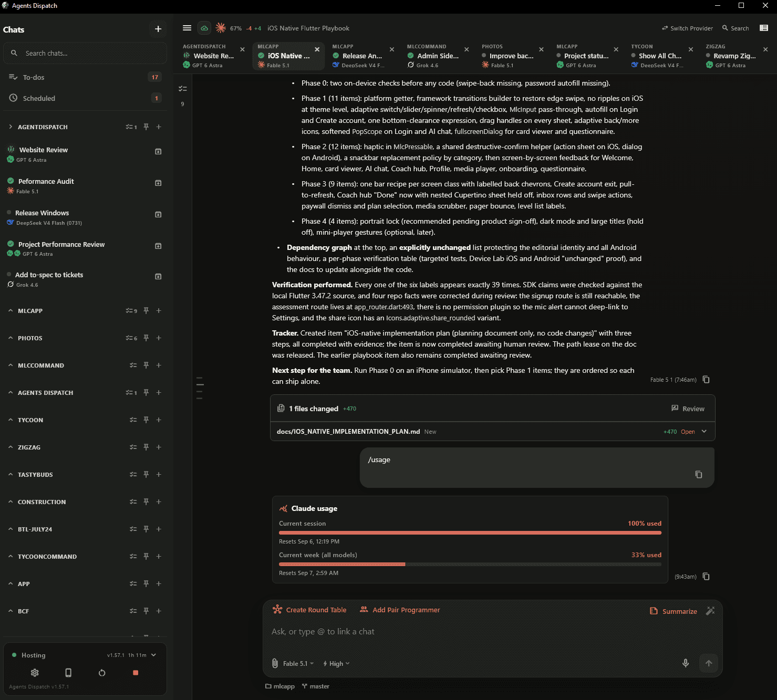
Task: Pin the PHOTOS group
Action: tap(146, 338)
